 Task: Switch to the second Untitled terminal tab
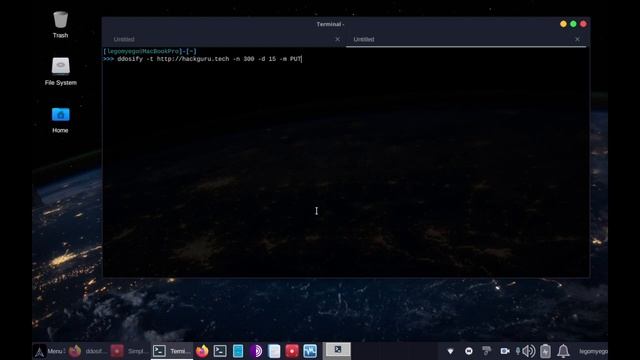point(364,39)
